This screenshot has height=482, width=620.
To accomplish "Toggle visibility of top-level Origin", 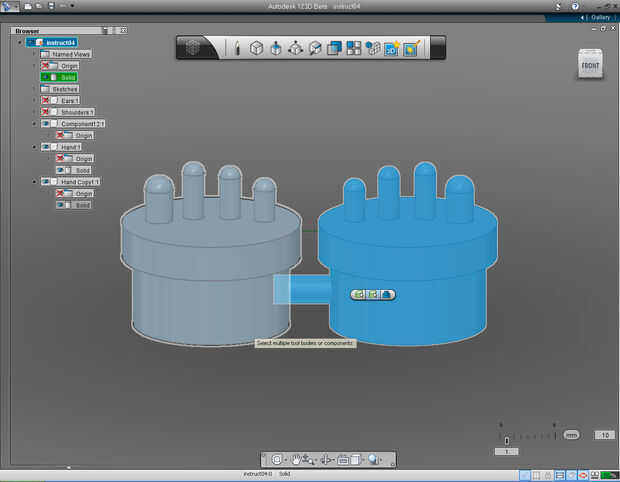I will pyautogui.click(x=45, y=66).
